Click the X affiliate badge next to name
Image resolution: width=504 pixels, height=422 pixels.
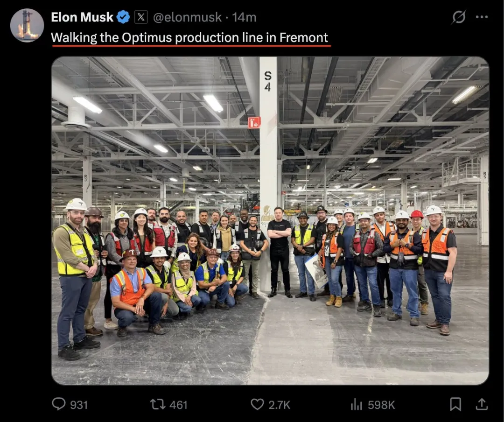141,17
